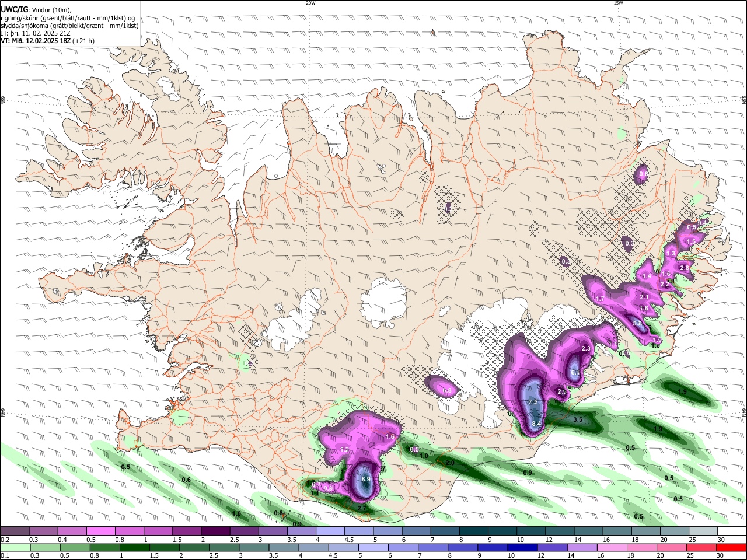Click the 1.8 snowfall value label

tap(644, 309)
